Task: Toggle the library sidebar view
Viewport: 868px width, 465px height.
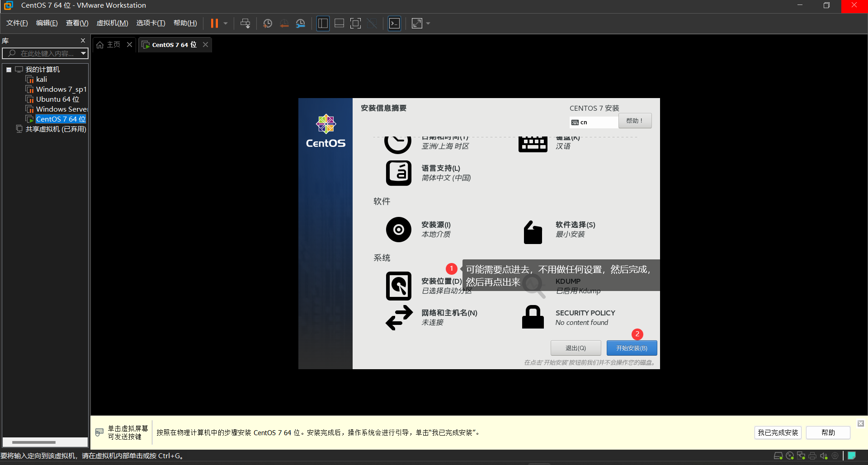Action: (323, 23)
